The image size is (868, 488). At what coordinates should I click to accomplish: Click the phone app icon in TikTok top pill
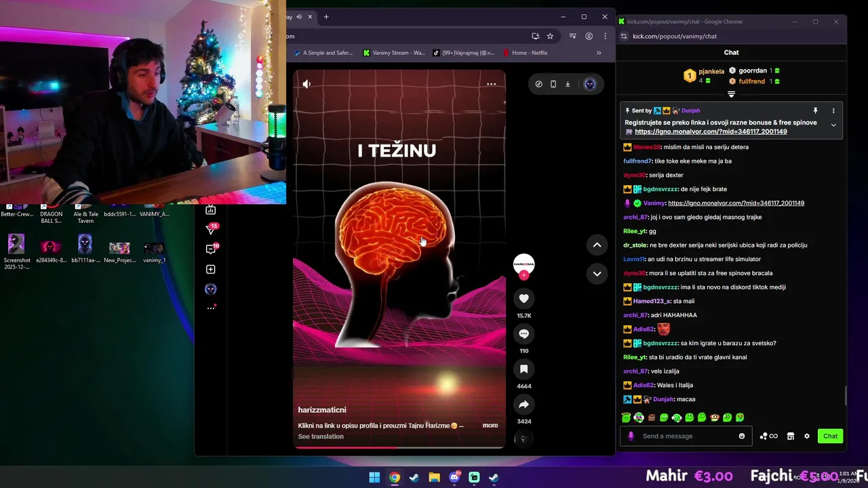pos(553,84)
